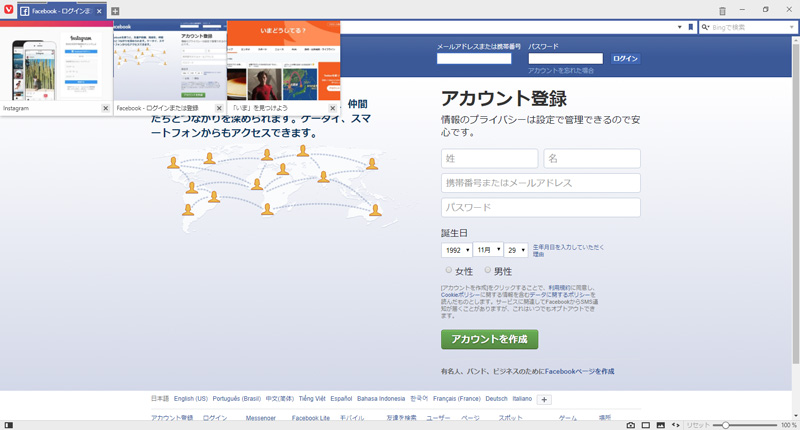
Task: Click the bookmark icon in address bar
Action: coord(691,27)
